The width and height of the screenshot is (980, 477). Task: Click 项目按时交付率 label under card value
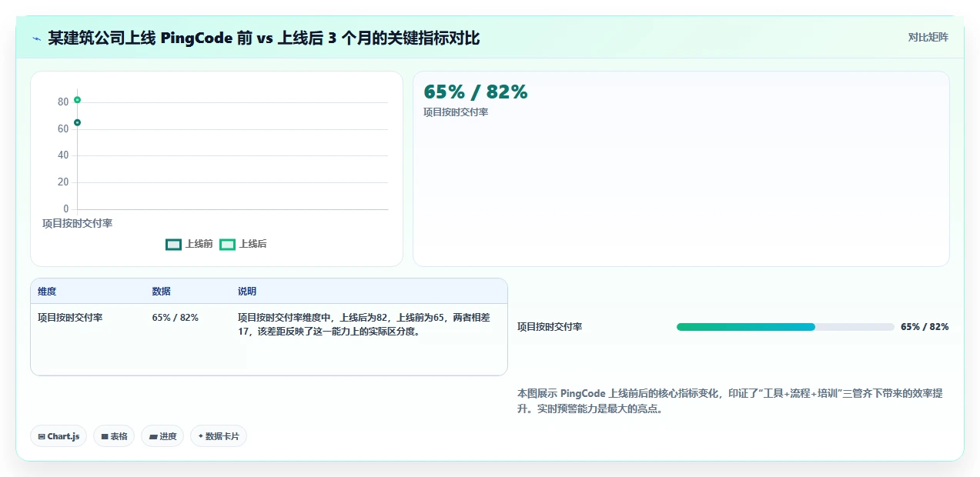456,112
